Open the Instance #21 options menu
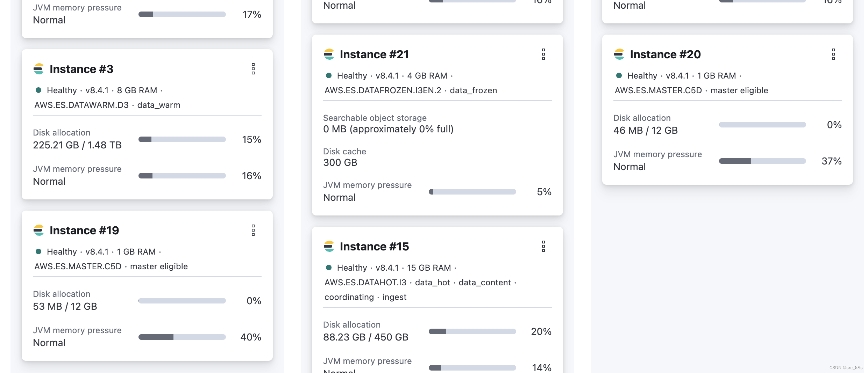The height and width of the screenshot is (373, 868). 543,54
